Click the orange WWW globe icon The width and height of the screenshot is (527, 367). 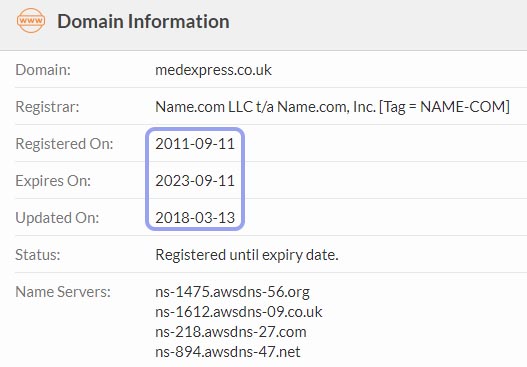tap(31, 21)
